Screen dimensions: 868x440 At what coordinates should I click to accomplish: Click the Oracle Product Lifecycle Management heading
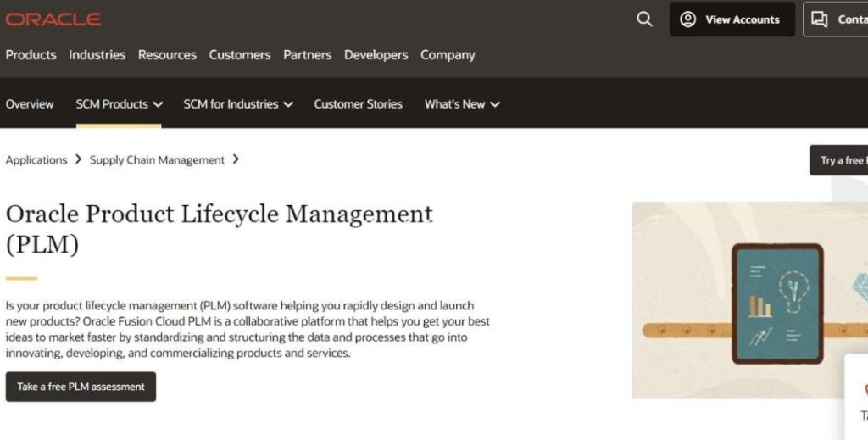point(220,229)
